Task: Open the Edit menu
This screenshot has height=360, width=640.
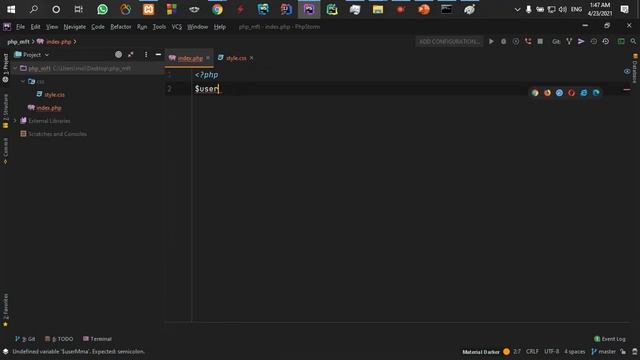Action: [x=36, y=27]
